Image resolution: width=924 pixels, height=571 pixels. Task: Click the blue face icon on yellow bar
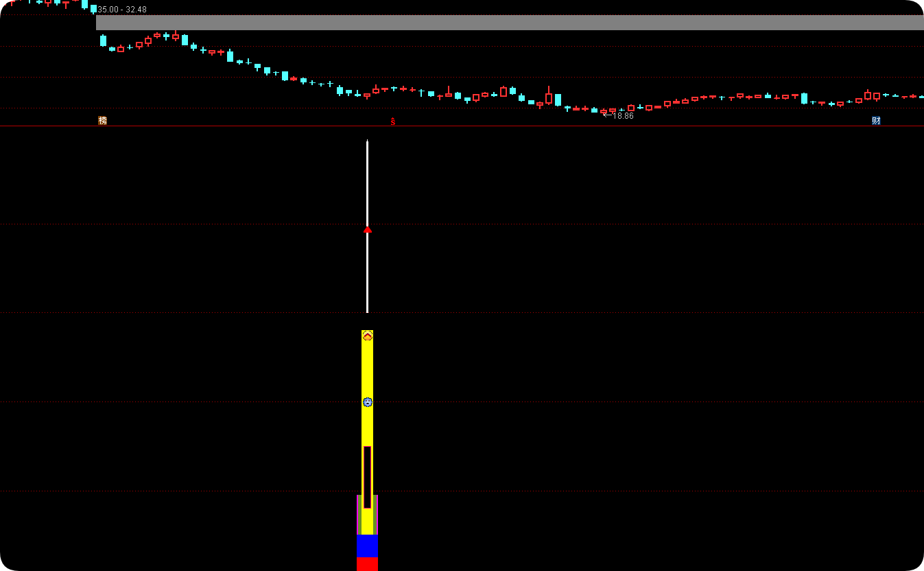tap(367, 402)
